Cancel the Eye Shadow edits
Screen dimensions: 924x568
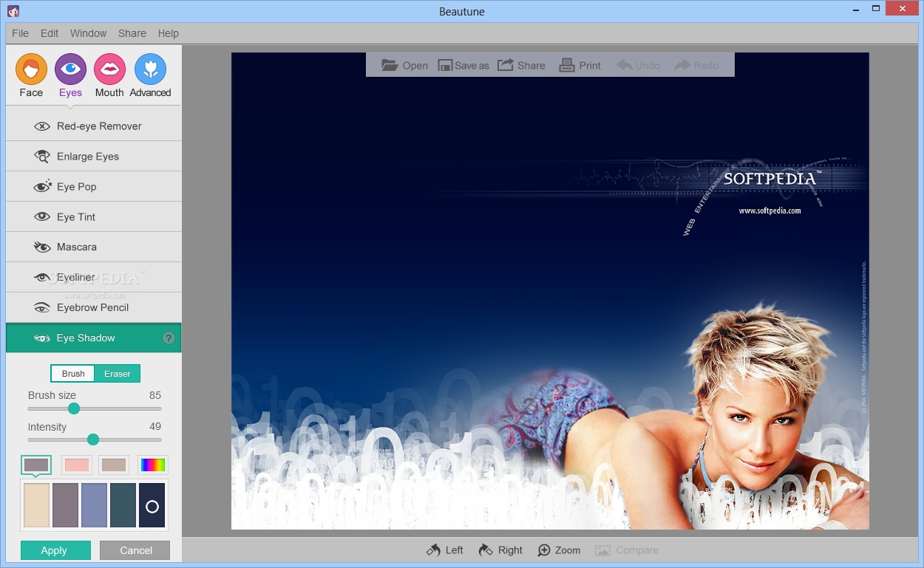coord(135,550)
